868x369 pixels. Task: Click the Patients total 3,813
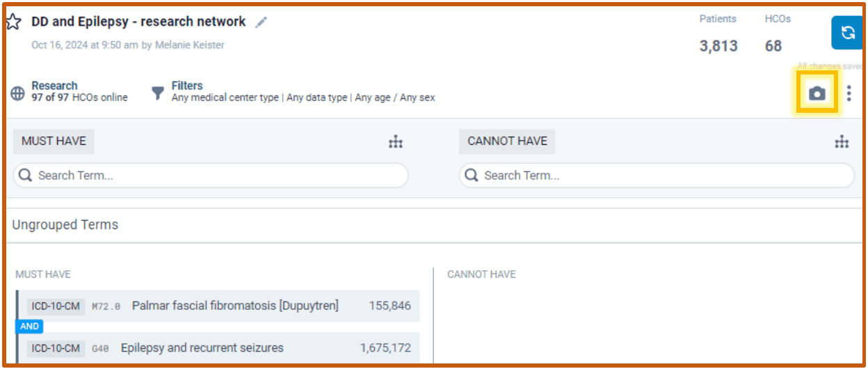[x=718, y=46]
